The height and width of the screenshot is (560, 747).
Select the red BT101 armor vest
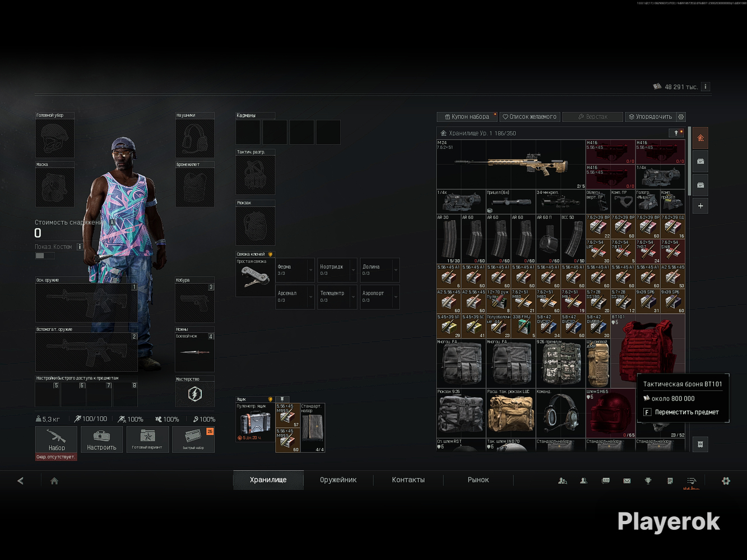[x=647, y=351]
